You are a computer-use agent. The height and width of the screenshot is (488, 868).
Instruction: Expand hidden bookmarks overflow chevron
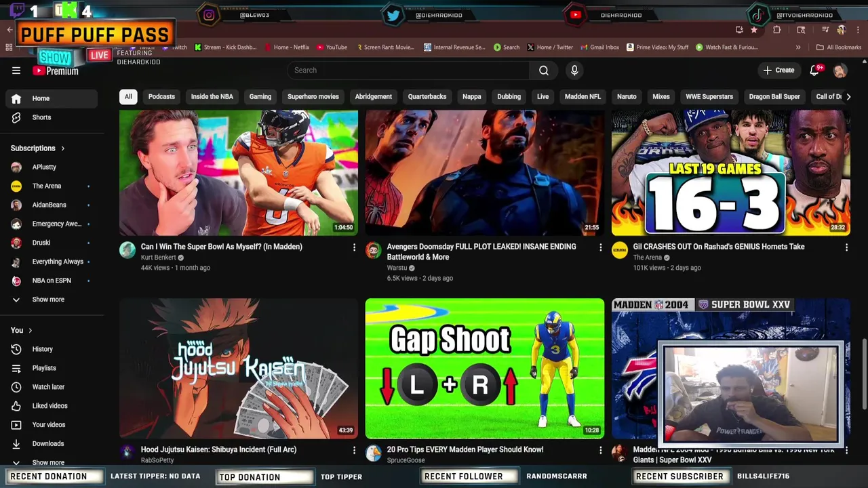798,47
